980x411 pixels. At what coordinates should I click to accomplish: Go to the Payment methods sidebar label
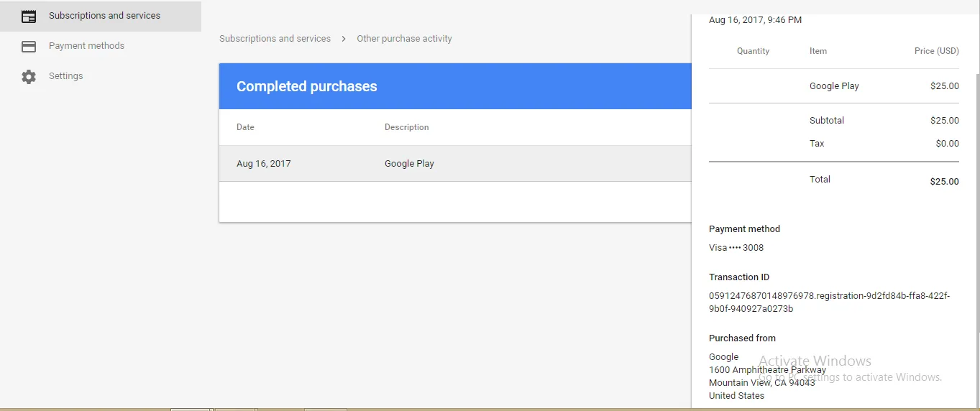point(86,46)
